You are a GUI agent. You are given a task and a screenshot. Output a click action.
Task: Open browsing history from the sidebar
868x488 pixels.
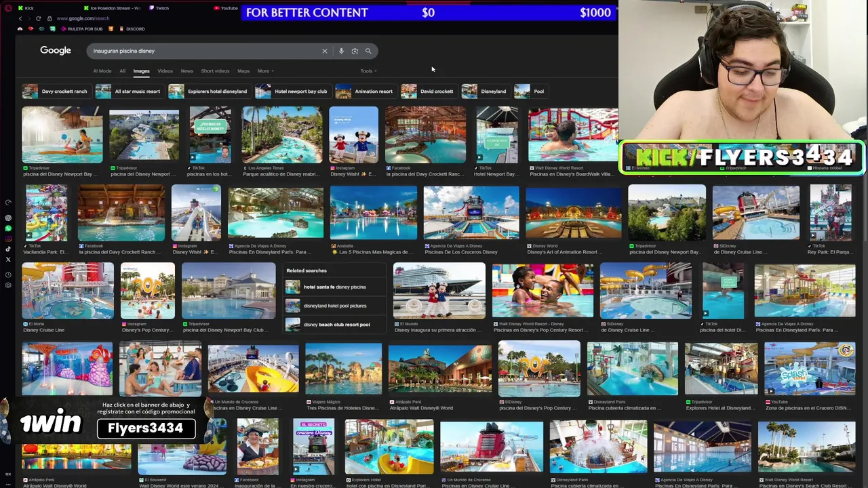click(x=8, y=275)
